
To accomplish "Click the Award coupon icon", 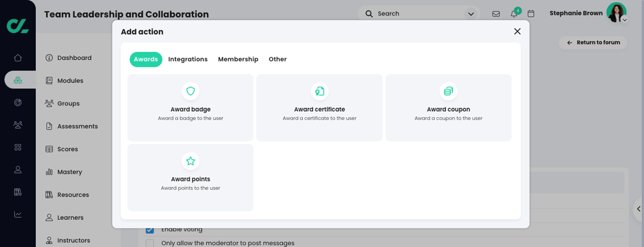I will (448, 91).
